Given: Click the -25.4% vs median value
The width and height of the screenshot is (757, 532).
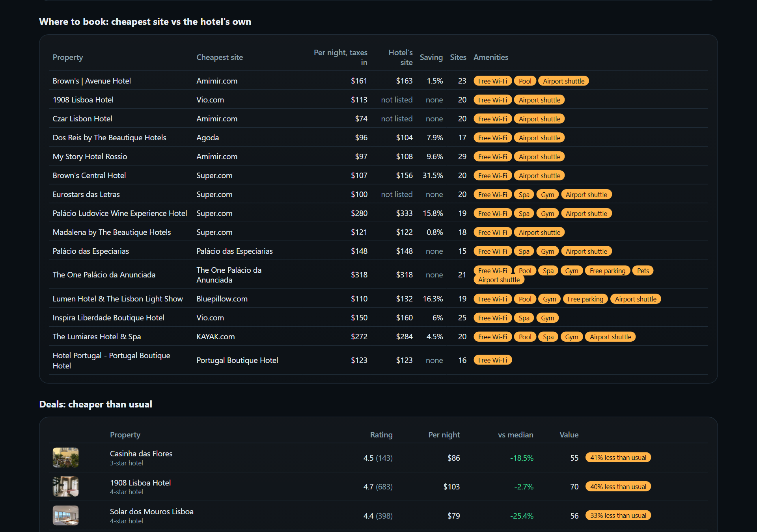Looking at the screenshot, I should coord(522,516).
